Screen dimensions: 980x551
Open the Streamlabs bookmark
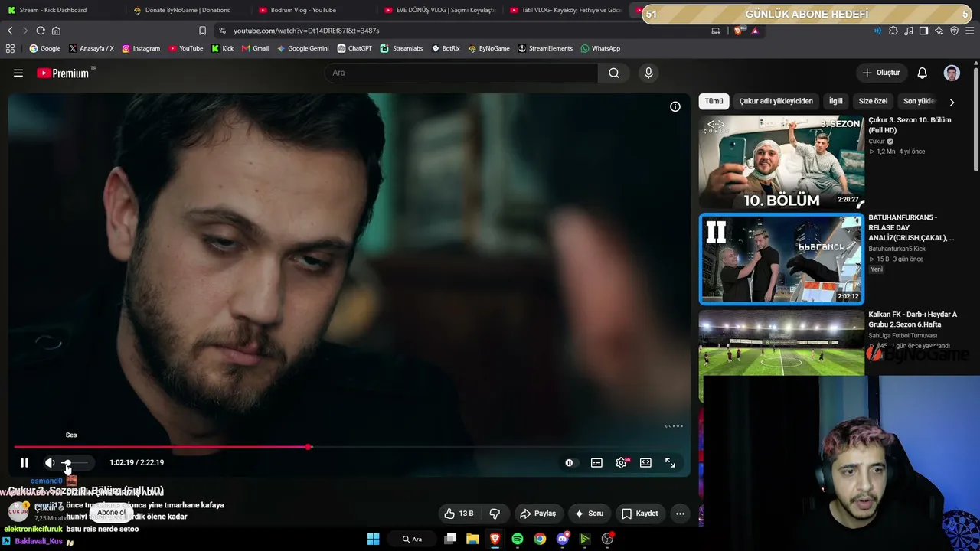point(402,48)
